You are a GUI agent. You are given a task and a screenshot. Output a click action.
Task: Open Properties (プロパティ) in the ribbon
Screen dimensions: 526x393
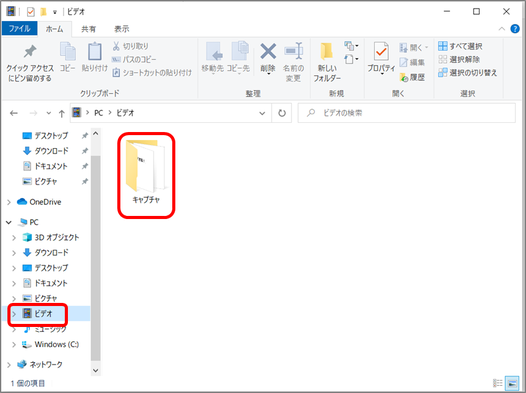pyautogui.click(x=381, y=52)
